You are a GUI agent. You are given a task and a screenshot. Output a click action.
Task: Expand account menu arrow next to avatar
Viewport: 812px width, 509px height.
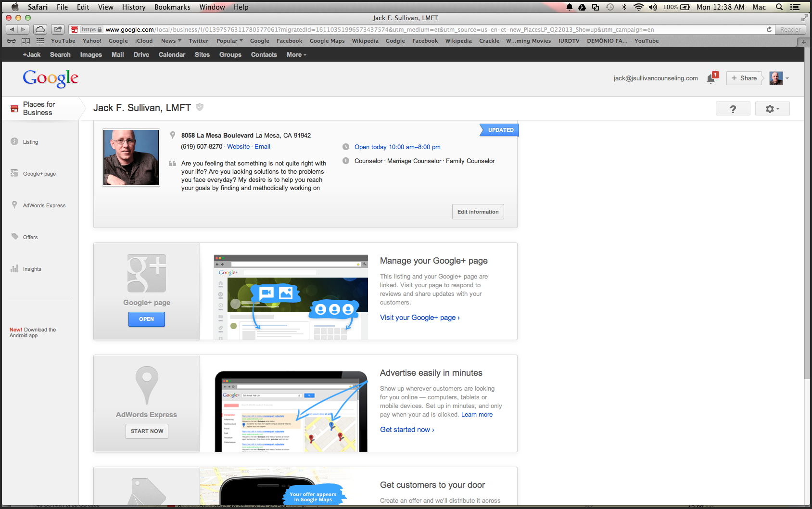pos(787,78)
